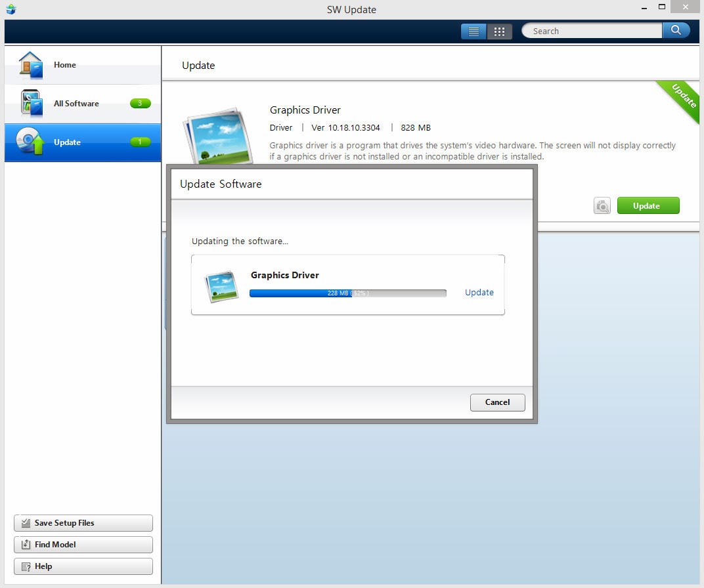Click version text Ver 10.18.10.3304
704x588 pixels.
click(345, 128)
